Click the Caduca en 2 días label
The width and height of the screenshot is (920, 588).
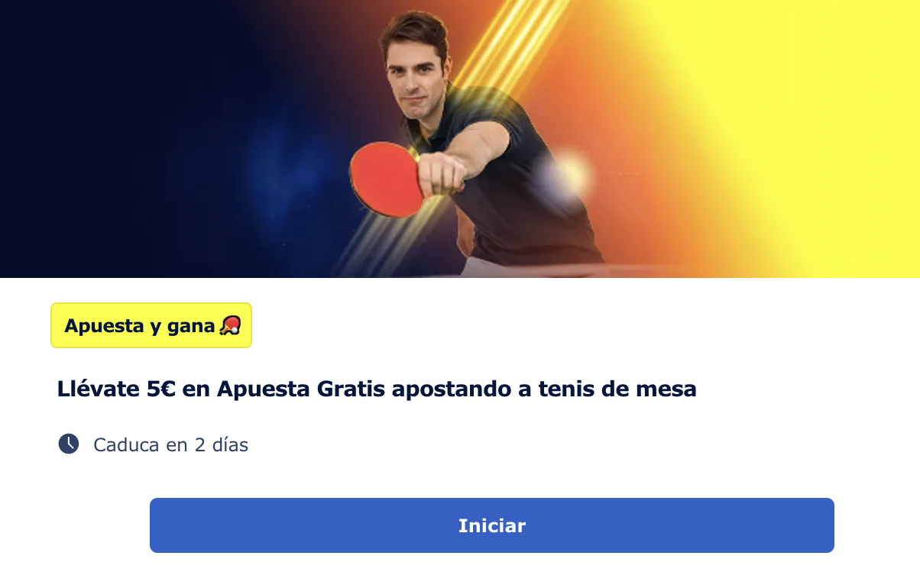tap(170, 444)
